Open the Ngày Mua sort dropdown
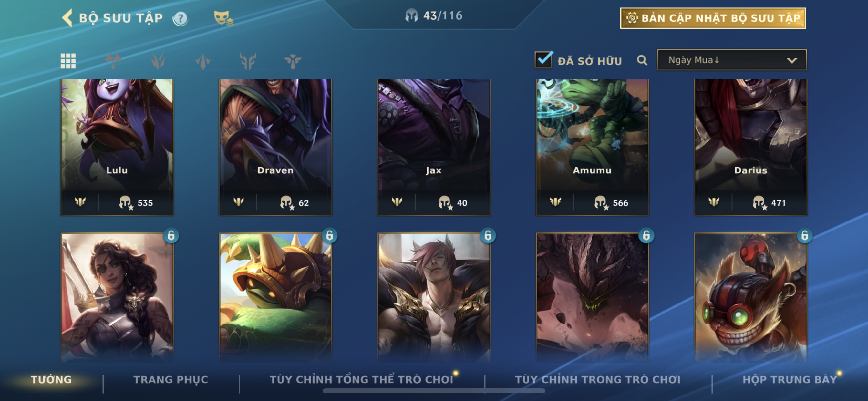The width and height of the screenshot is (868, 401). pyautogui.click(x=732, y=60)
